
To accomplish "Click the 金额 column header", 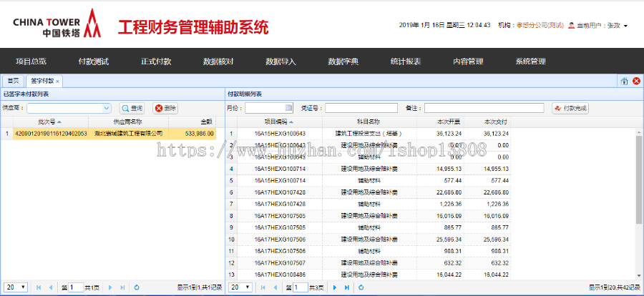I will [x=192, y=122].
